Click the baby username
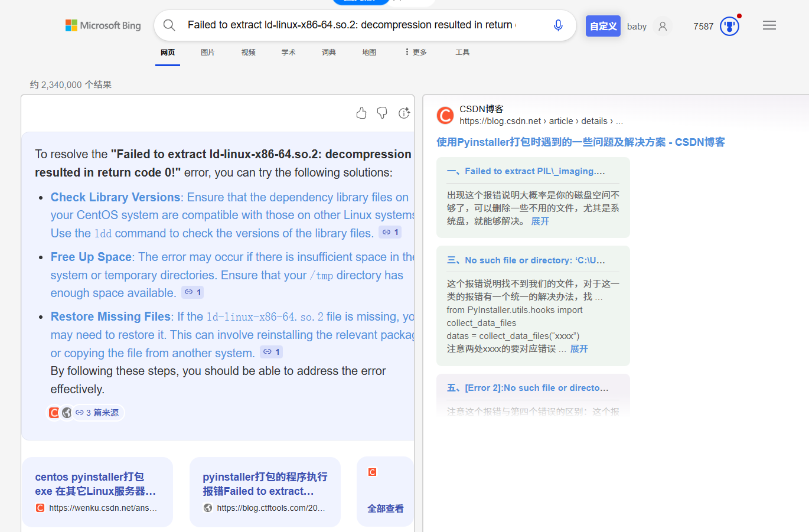Screen dimensions: 809x532 (x=637, y=27)
